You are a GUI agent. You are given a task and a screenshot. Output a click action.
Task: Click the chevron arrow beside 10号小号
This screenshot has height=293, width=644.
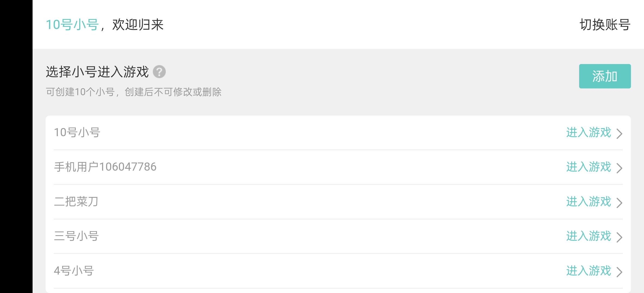point(619,133)
